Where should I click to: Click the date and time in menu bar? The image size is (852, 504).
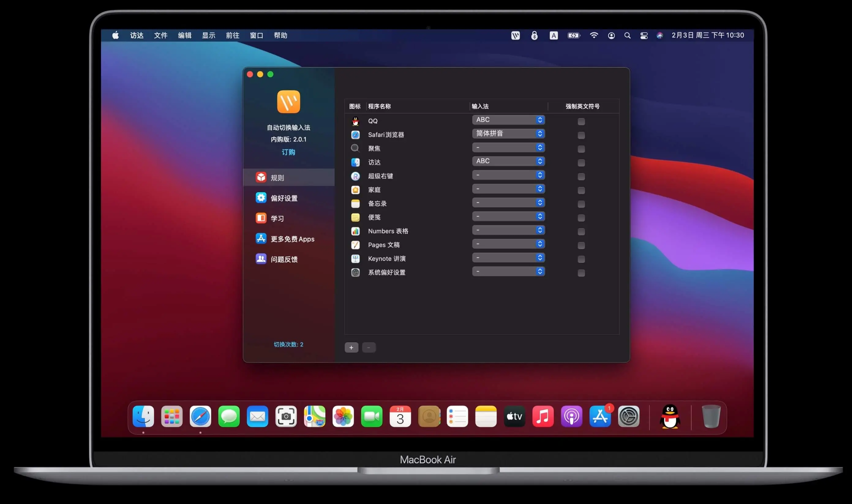pyautogui.click(x=707, y=35)
